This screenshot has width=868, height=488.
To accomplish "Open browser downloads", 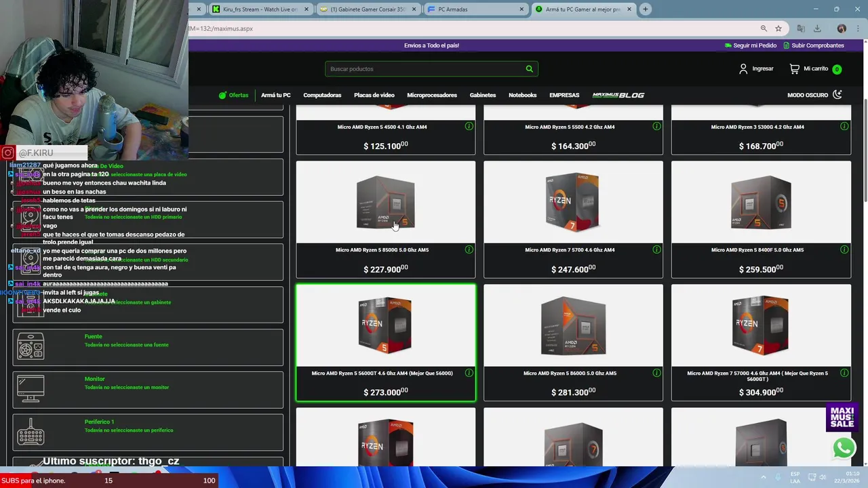I will click(x=817, y=28).
